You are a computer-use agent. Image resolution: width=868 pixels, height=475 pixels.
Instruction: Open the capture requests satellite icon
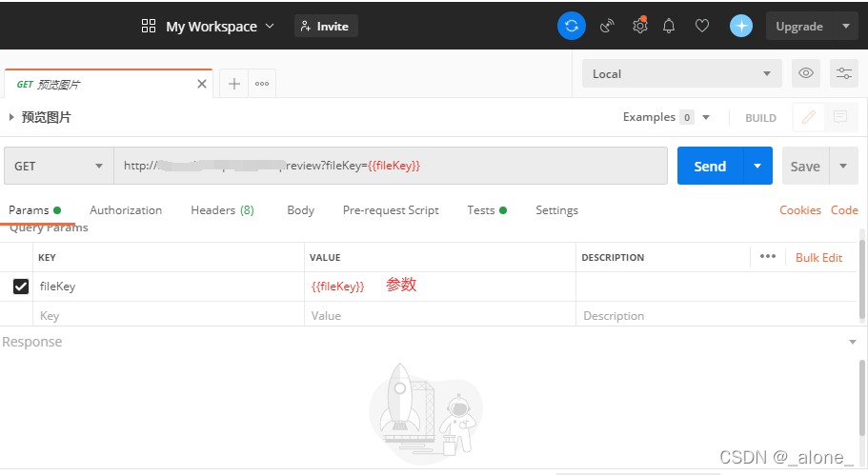tap(607, 26)
